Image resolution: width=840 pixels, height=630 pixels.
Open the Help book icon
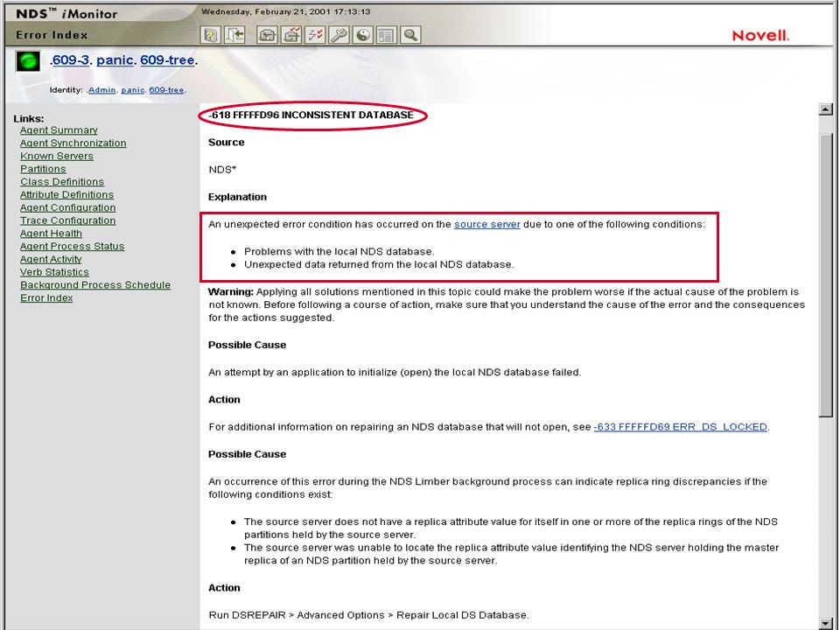coord(211,35)
